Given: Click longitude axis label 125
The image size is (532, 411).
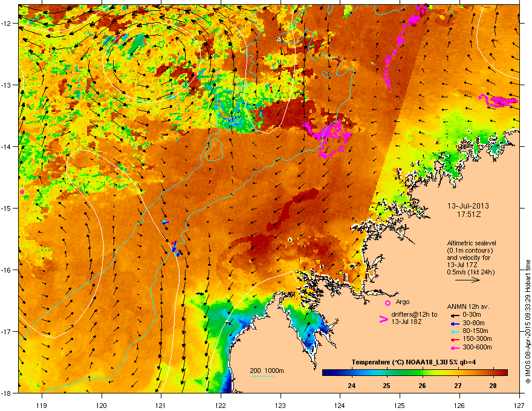Looking at the screenshot, I should click(400, 405).
